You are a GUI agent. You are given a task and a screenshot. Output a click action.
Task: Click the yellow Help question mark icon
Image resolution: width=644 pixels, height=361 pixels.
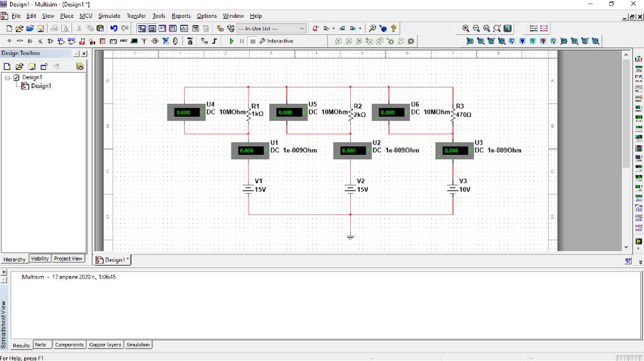click(394, 28)
